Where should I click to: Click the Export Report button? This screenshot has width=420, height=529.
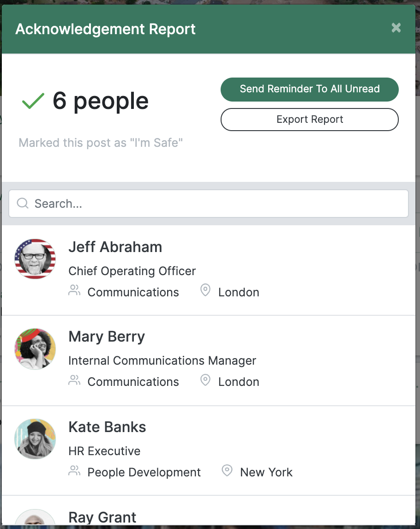pos(309,120)
